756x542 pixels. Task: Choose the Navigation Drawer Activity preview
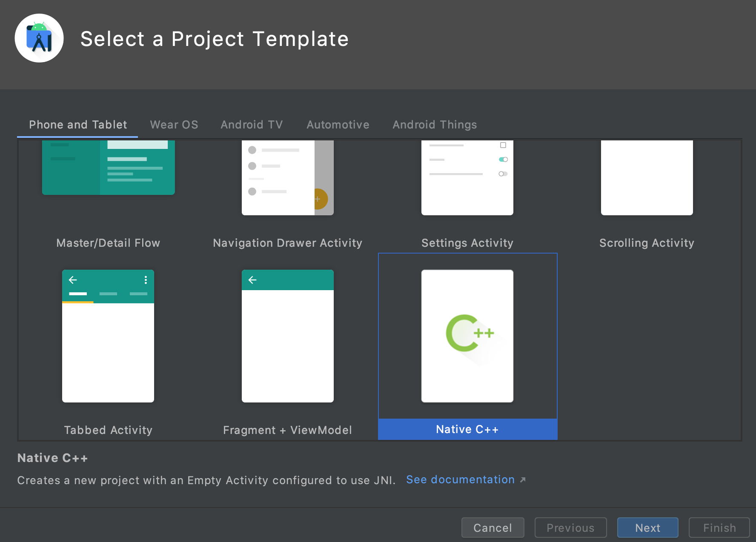pyautogui.click(x=287, y=177)
